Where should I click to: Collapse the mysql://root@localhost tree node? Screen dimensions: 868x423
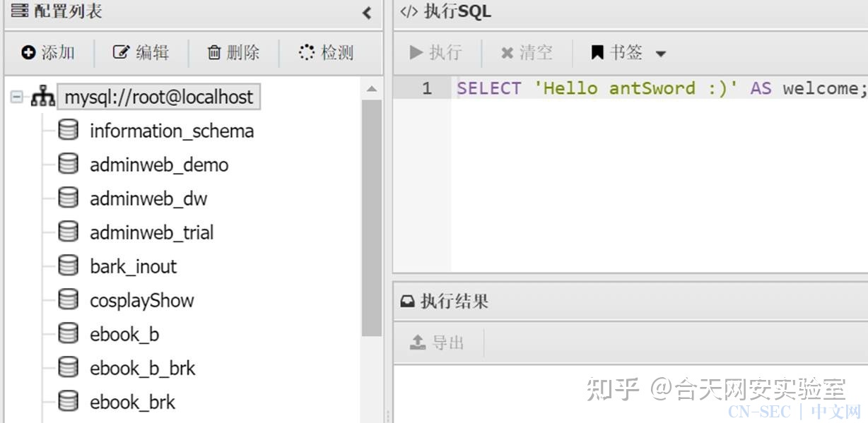click(x=17, y=97)
